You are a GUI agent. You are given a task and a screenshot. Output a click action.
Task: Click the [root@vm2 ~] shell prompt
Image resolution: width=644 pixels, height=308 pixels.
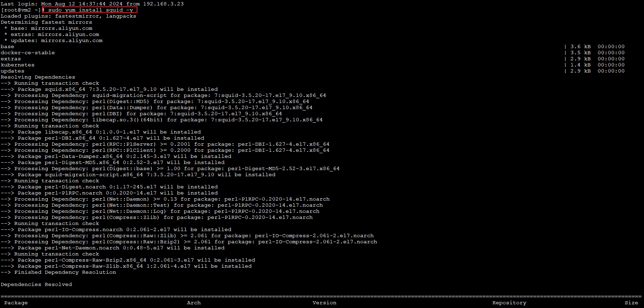21,10
